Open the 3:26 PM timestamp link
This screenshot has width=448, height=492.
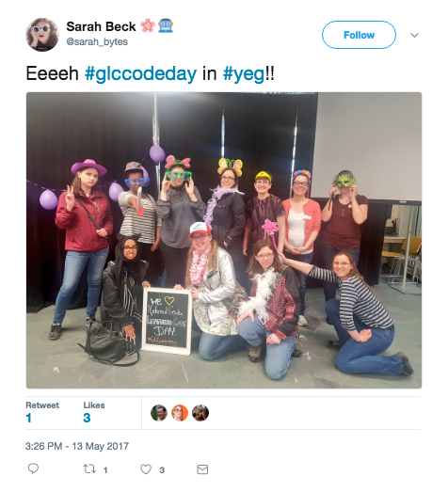pyautogui.click(x=77, y=446)
